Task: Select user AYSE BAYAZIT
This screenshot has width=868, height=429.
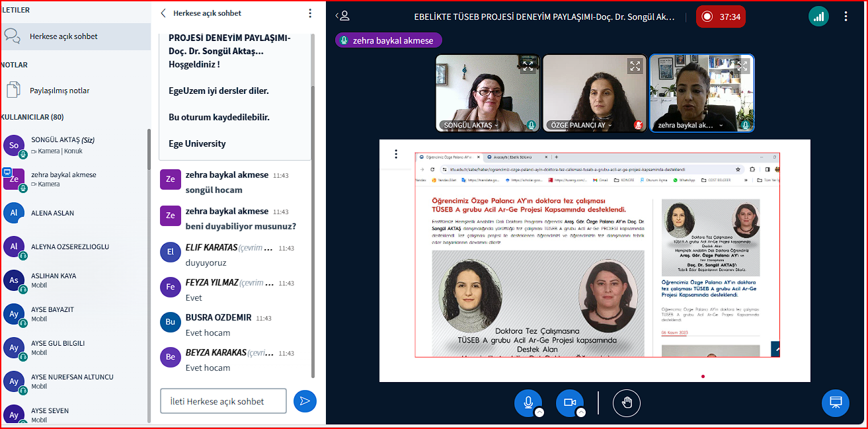Action: (74, 314)
